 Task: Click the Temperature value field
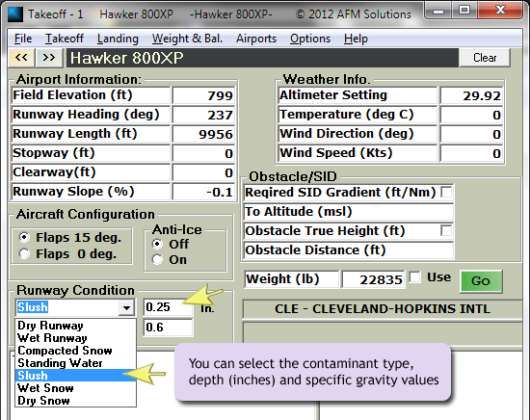point(471,115)
